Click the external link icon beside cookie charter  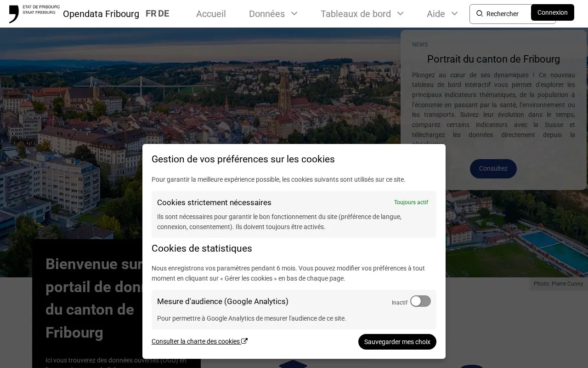coord(244,341)
